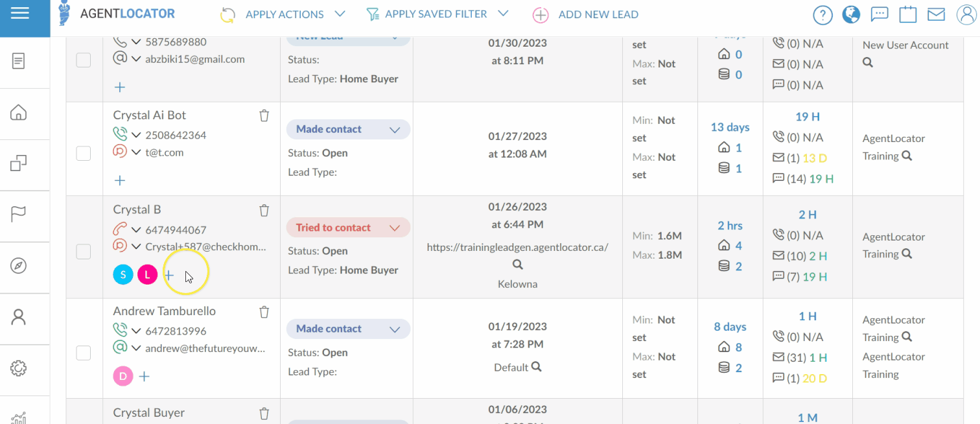The height and width of the screenshot is (424, 980).
Task: Click the document icon in the left sidebar
Action: [x=19, y=62]
